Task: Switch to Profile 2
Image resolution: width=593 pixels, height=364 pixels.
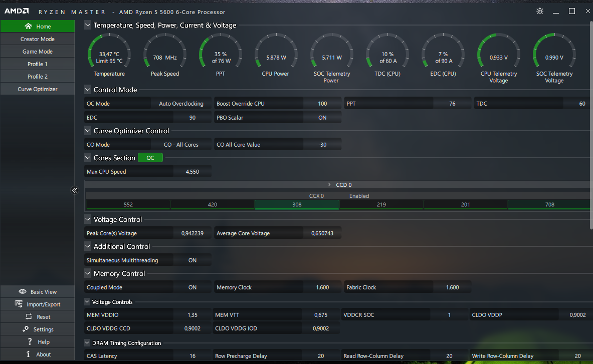Action: [x=38, y=76]
